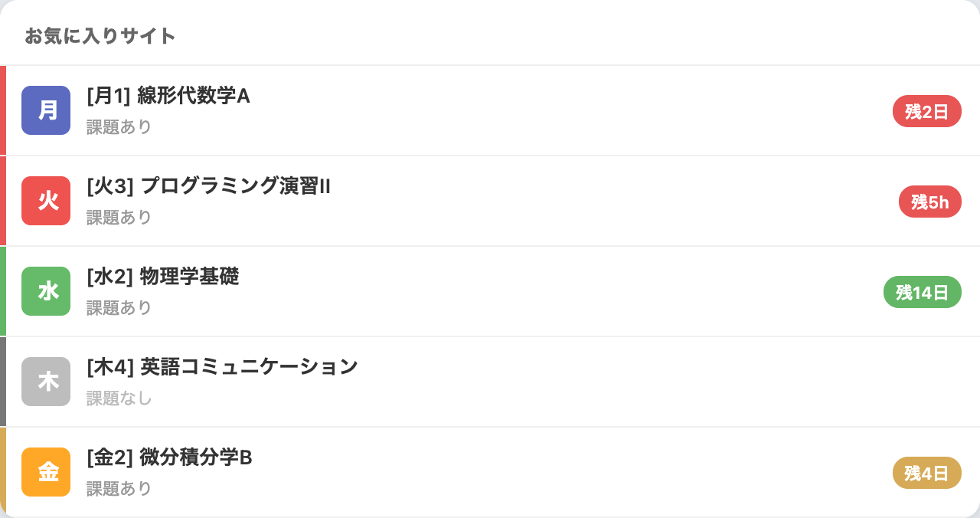The image size is (980, 518).
Task: Click the 金 Friday day badge icon
Action: click(45, 472)
